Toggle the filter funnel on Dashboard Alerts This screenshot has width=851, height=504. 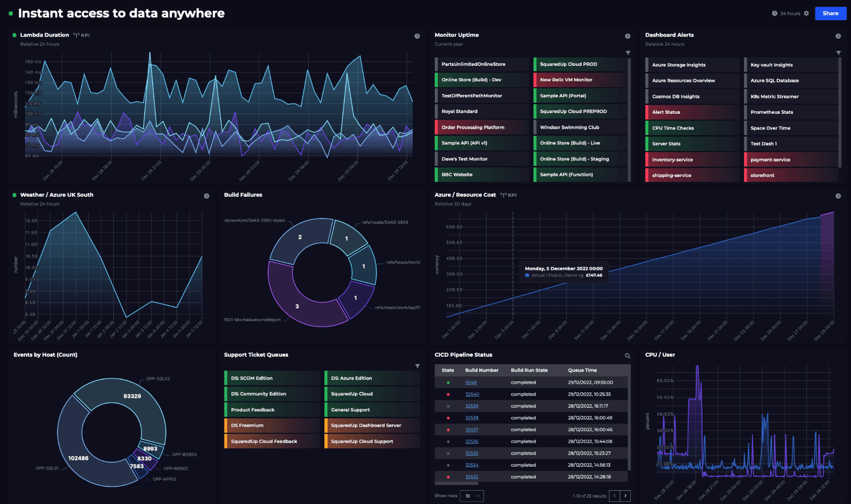tap(838, 53)
